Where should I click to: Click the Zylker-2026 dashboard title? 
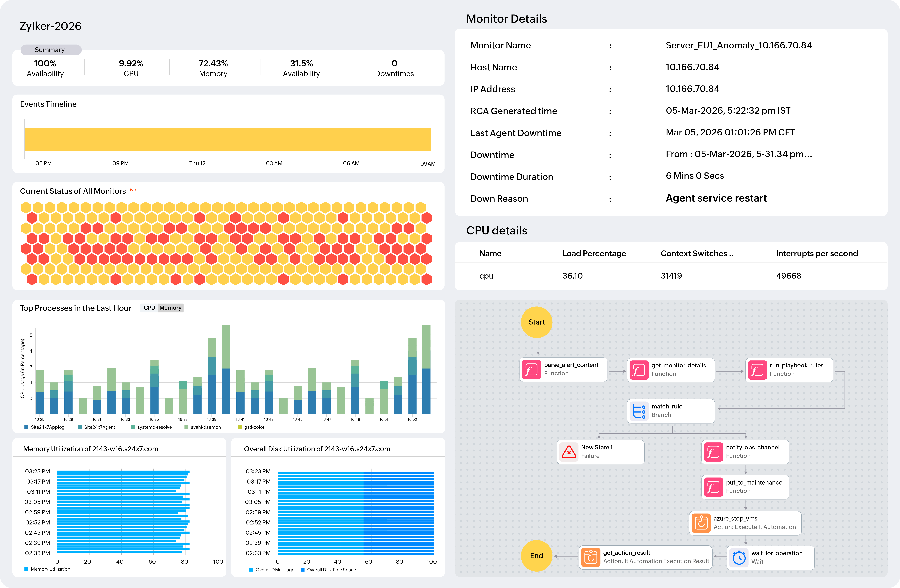50,26
